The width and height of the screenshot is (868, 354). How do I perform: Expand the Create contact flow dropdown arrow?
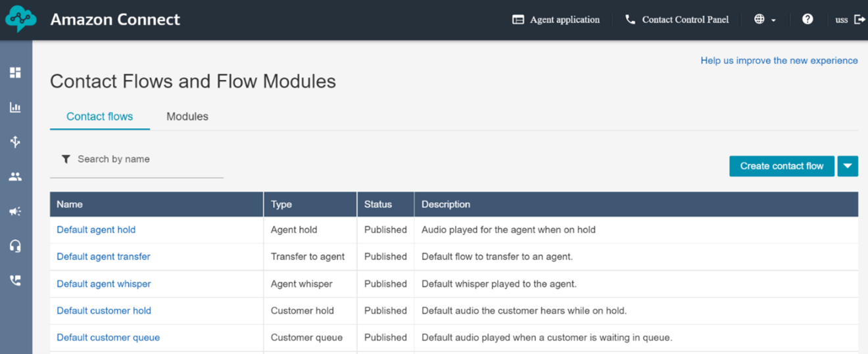[848, 166]
